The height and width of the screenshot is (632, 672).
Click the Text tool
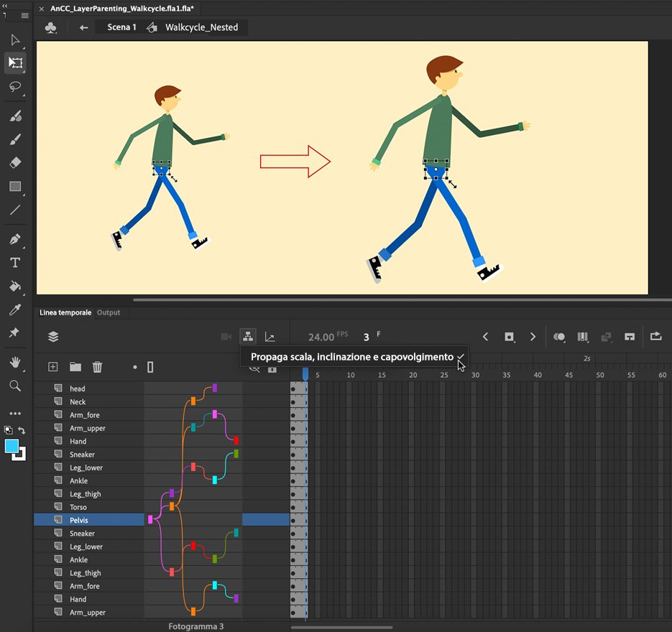(15, 263)
